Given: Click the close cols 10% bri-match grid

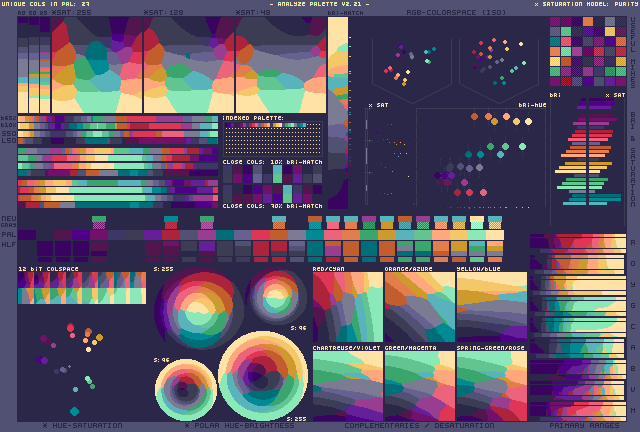Looking at the screenshot, I should click(x=272, y=182).
